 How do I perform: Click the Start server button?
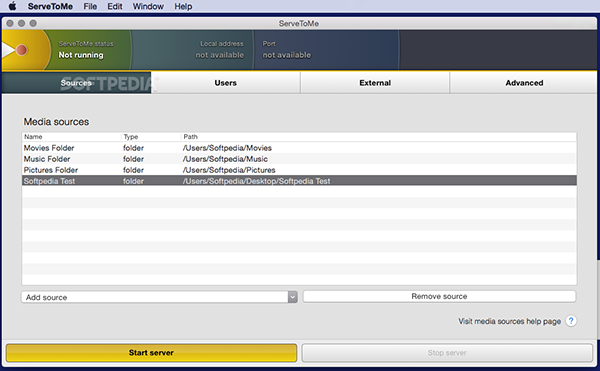pyautogui.click(x=151, y=353)
